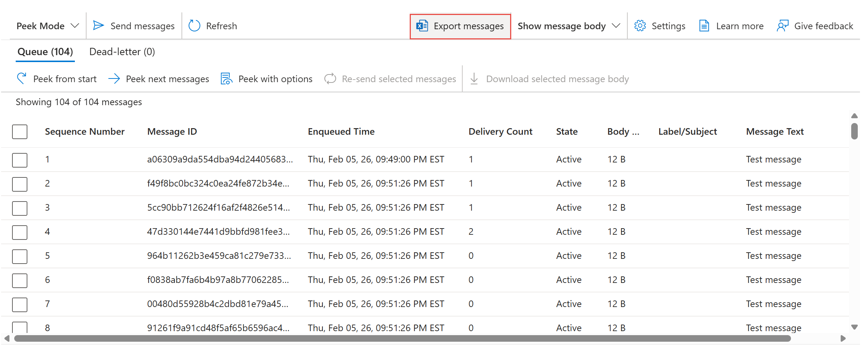Click the Message ID of sequence 2
868x345 pixels.
click(x=218, y=184)
